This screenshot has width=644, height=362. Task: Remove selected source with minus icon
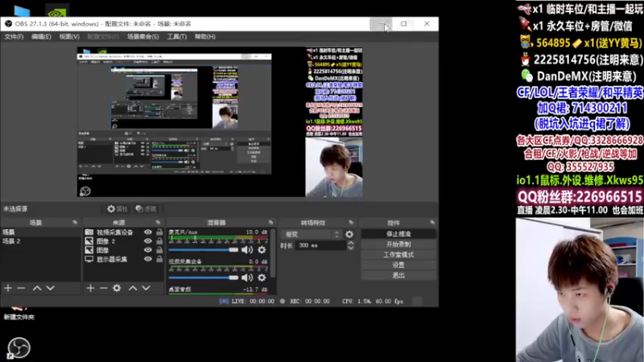tap(104, 288)
